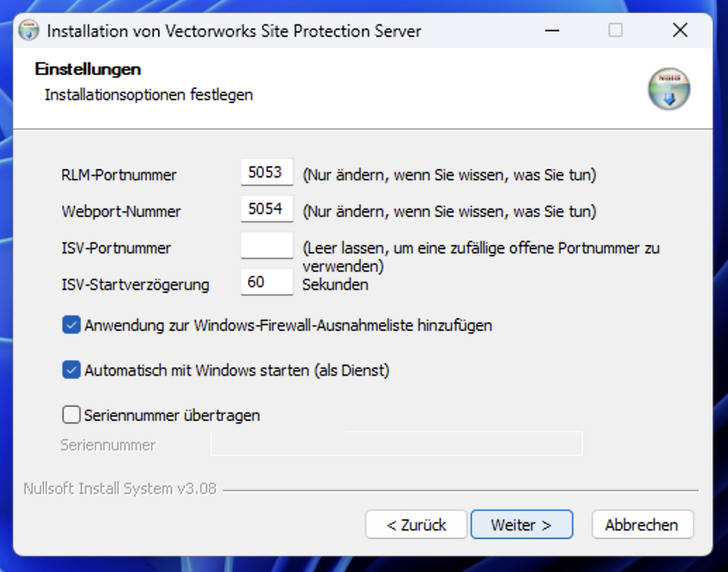Proceed with the 'Weiter >' button
728x572 pixels.
coord(522,525)
